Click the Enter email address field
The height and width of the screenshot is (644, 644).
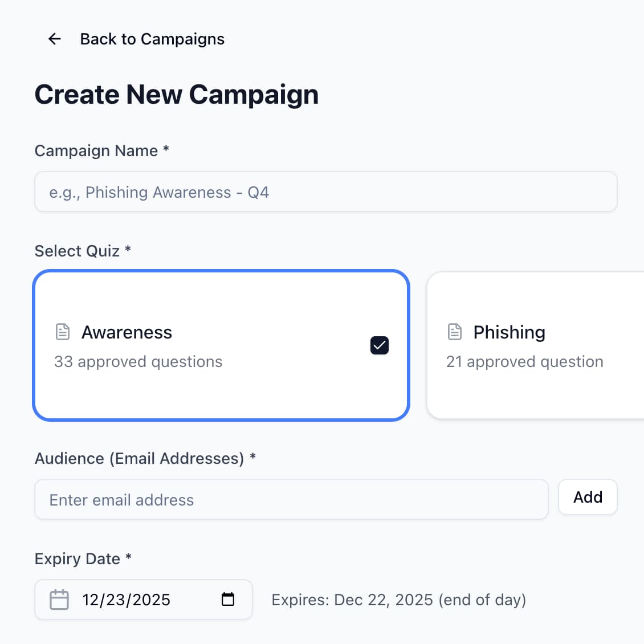(x=291, y=499)
